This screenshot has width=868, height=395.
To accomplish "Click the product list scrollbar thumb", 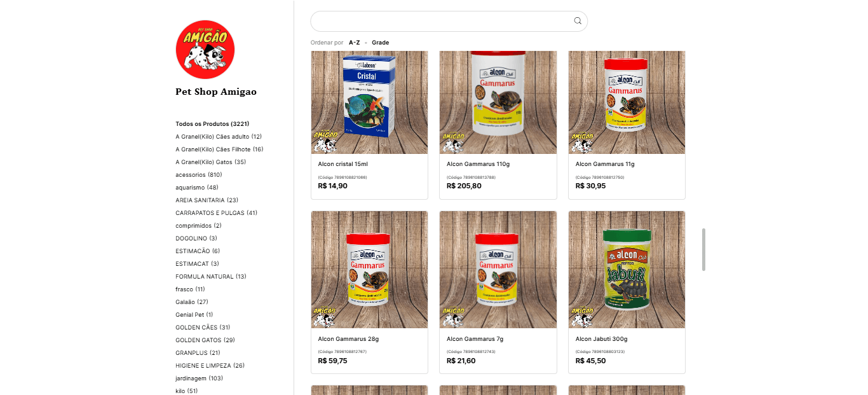I will [x=703, y=249].
